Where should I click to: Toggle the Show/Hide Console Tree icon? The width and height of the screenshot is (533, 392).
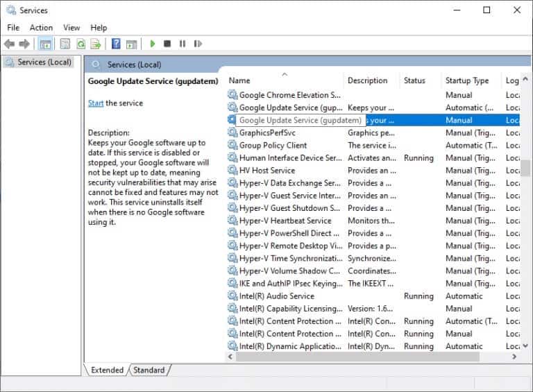[x=45, y=44]
